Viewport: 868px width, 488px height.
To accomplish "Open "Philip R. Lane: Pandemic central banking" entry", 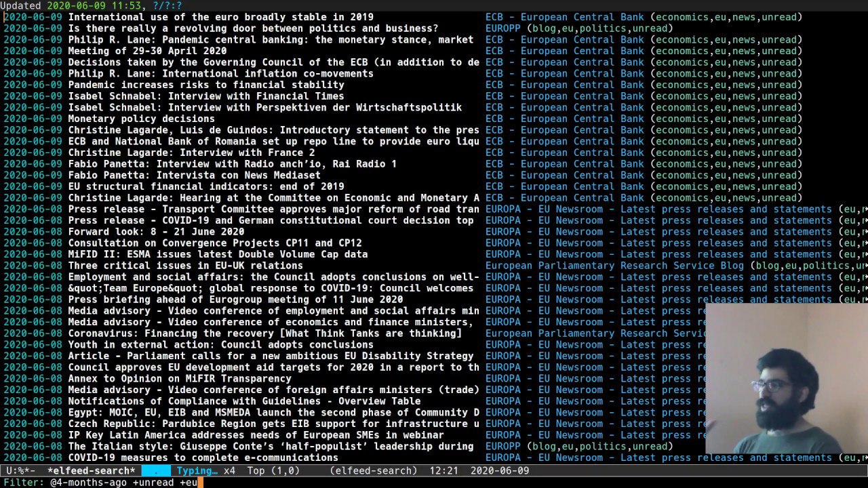I will (271, 40).
